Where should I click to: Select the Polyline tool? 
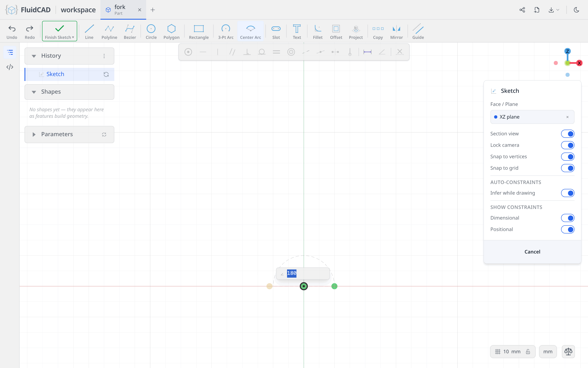coord(109,31)
